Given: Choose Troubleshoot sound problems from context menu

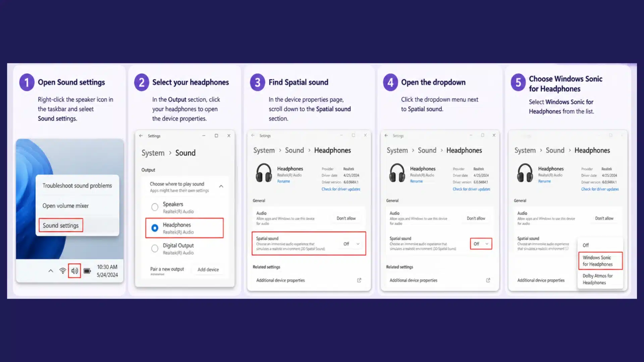Looking at the screenshot, I should tap(77, 186).
